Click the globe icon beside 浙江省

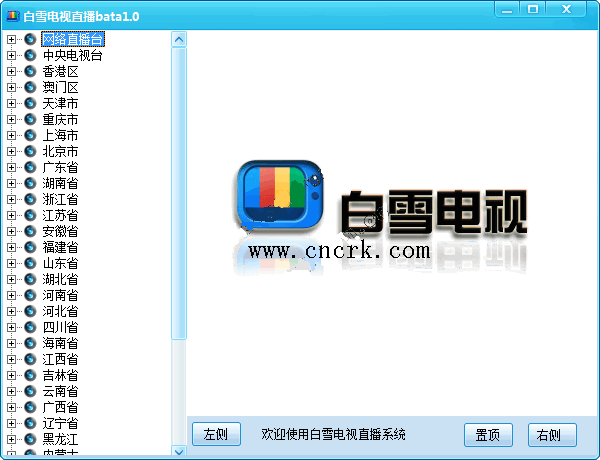click(x=30, y=199)
